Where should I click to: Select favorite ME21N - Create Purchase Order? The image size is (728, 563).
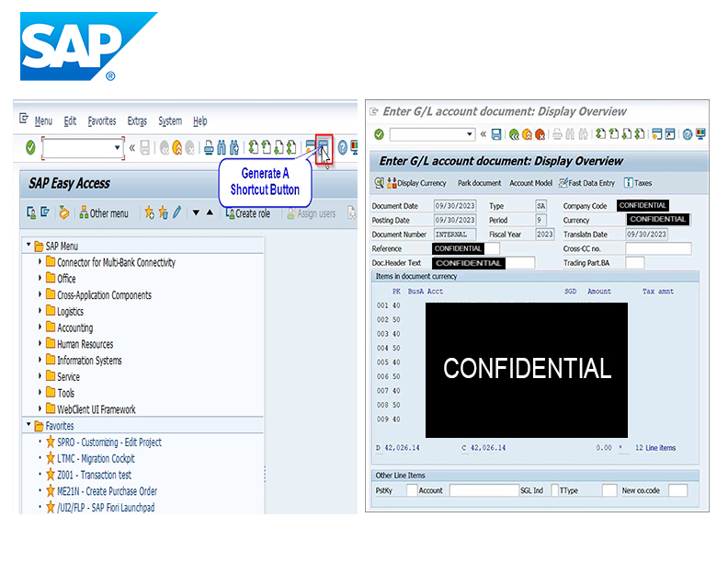(x=101, y=491)
